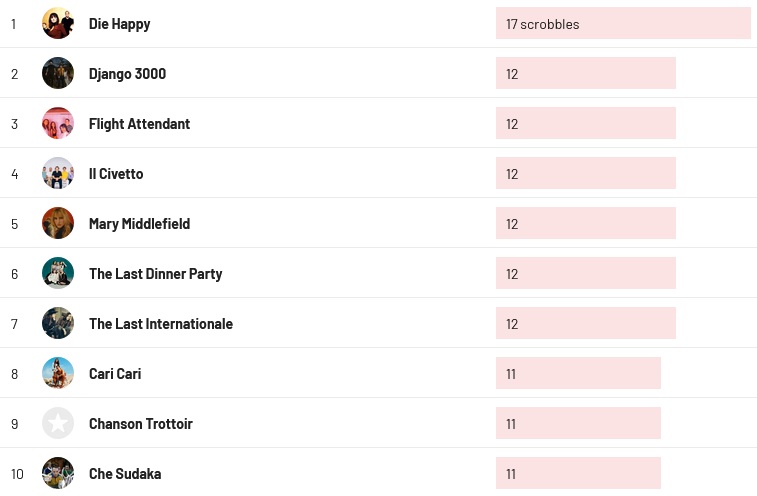Click Django 3000's 12 scrobbles bar
The height and width of the screenshot is (496, 757).
tap(585, 74)
